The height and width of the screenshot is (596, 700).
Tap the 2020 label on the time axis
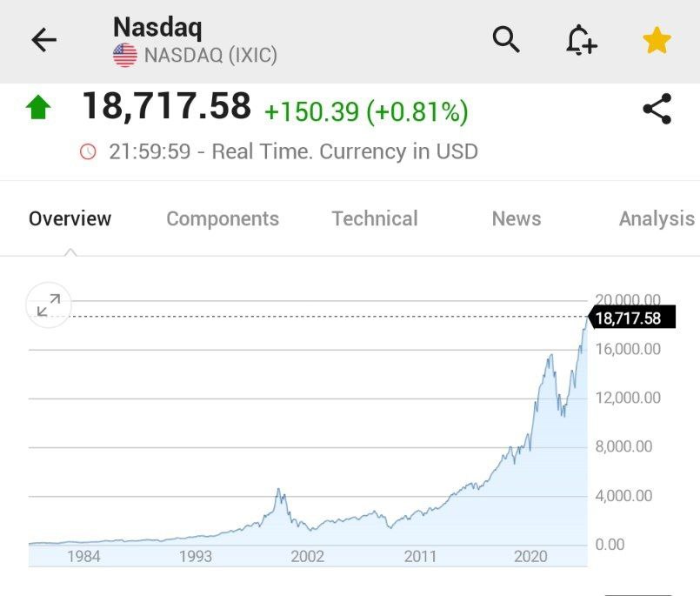click(x=530, y=557)
